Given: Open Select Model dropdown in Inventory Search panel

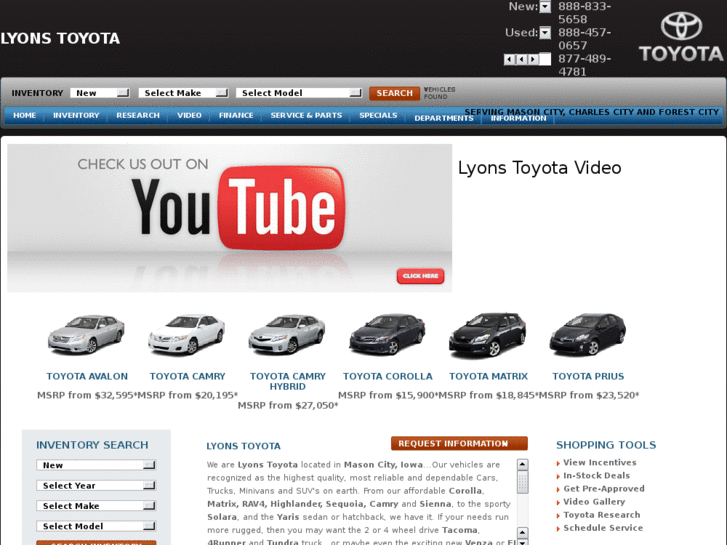Looking at the screenshot, I should pyautogui.click(x=96, y=526).
